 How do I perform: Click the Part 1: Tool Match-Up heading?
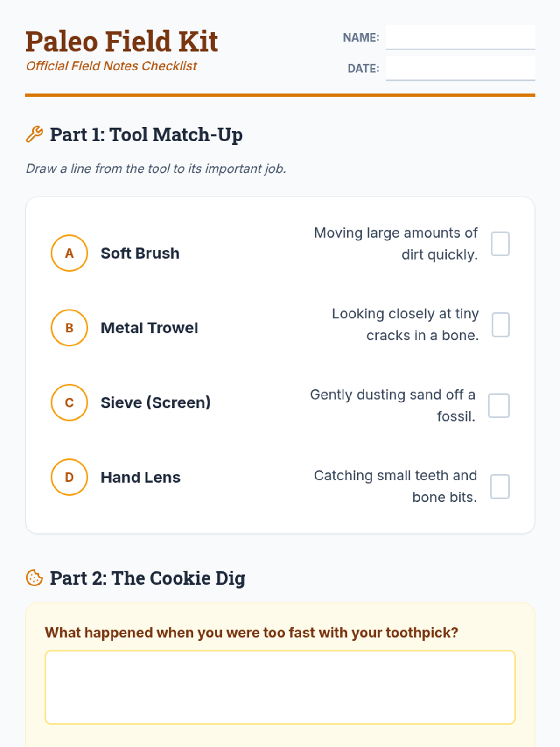[146, 134]
